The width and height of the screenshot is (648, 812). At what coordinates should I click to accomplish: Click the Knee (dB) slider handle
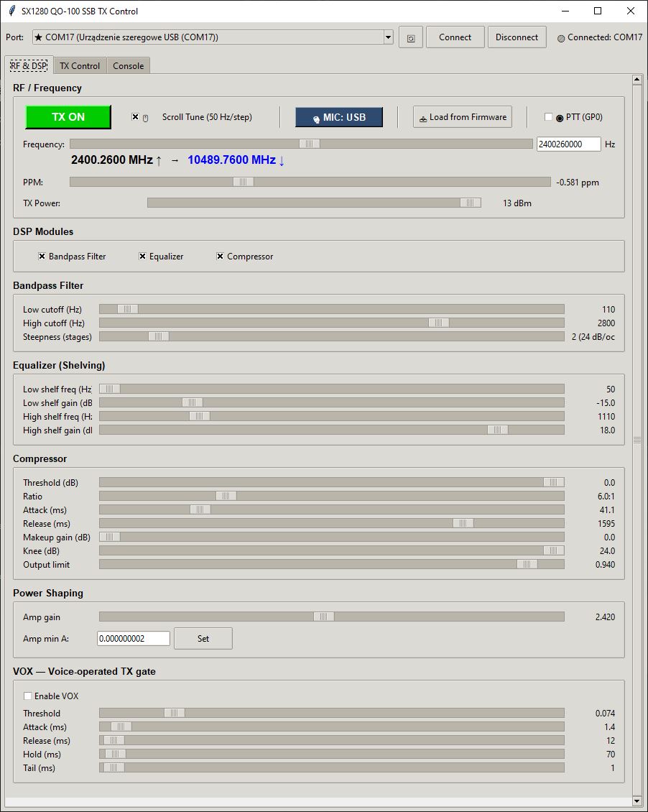[554, 550]
